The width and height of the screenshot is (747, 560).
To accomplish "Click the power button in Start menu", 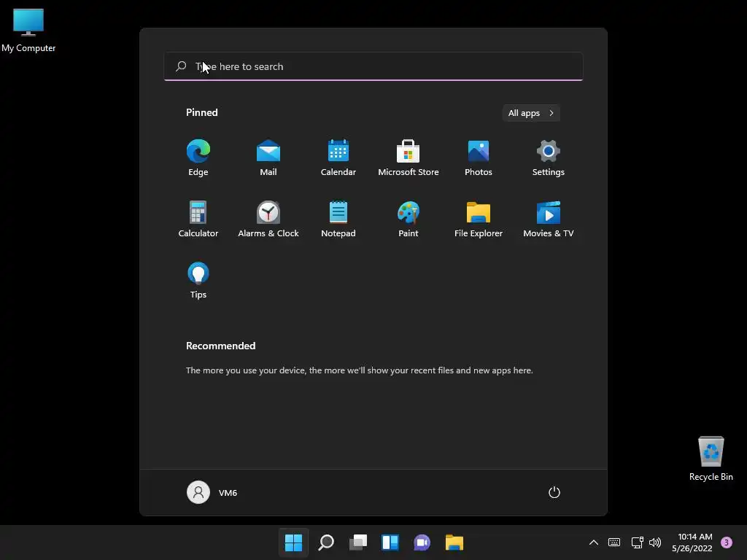I will pyautogui.click(x=554, y=492).
